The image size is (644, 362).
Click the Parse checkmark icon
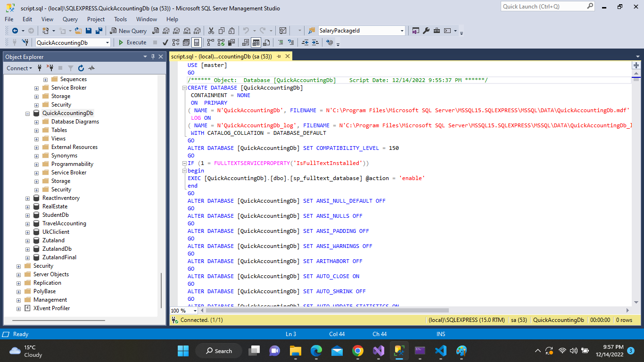click(165, 42)
